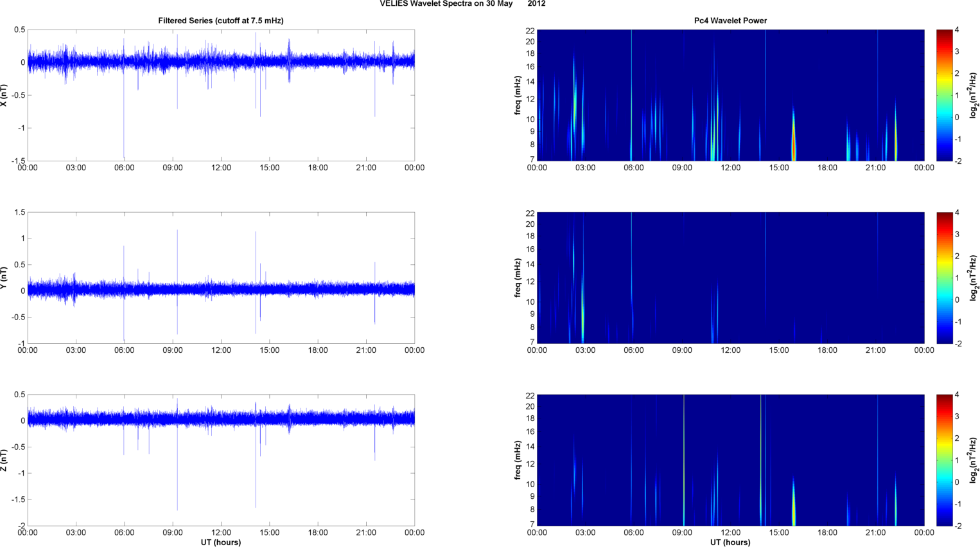Click the "-2" tick on the bottom color bar

[958, 526]
